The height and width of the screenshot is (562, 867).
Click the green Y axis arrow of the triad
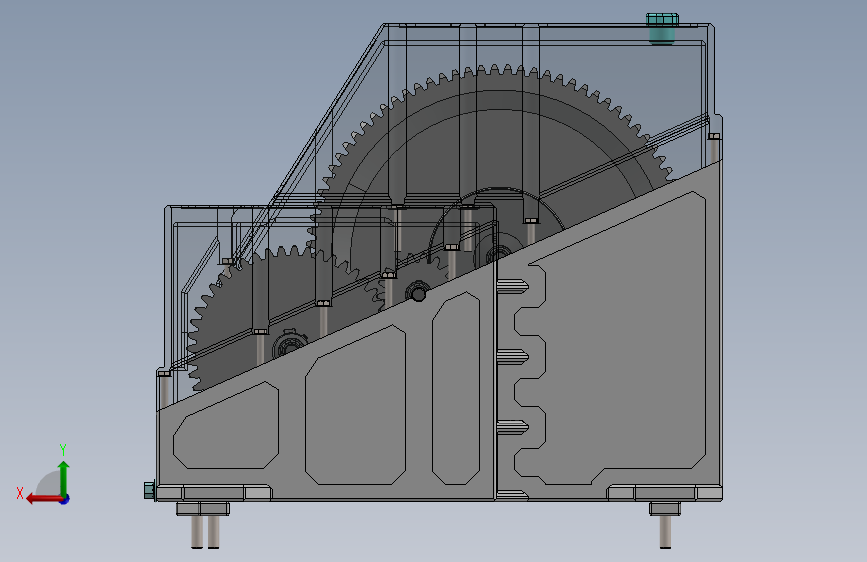[x=64, y=480]
